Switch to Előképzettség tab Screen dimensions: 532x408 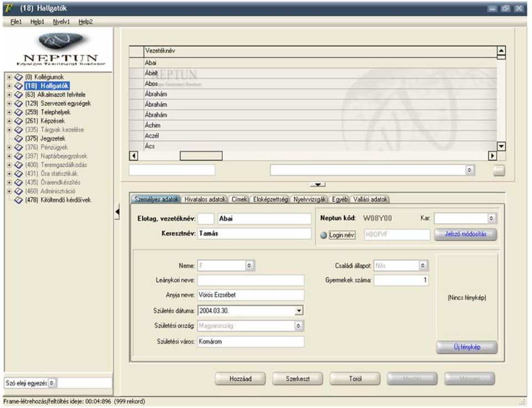[x=270, y=200]
